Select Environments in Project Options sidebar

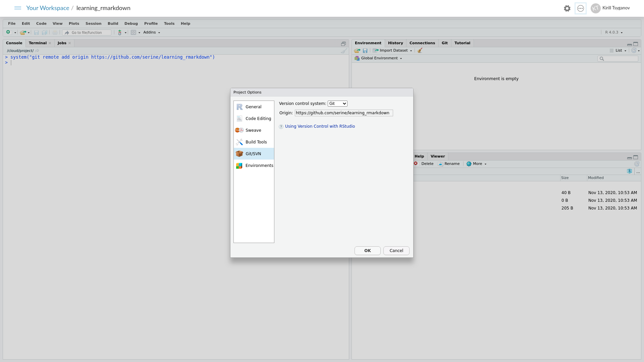click(x=254, y=166)
